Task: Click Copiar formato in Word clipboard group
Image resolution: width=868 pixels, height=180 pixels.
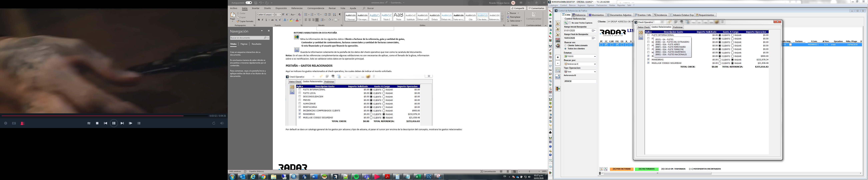Action: (245, 21)
